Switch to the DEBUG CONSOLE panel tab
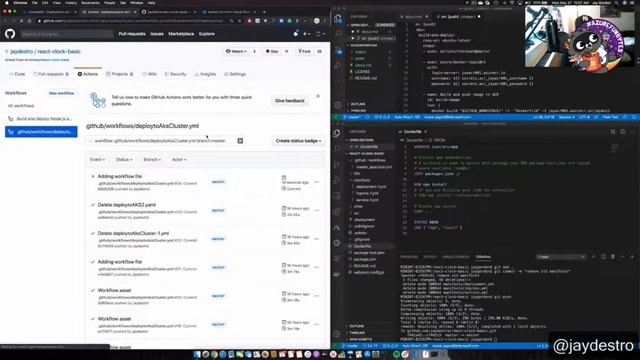 [x=456, y=257]
